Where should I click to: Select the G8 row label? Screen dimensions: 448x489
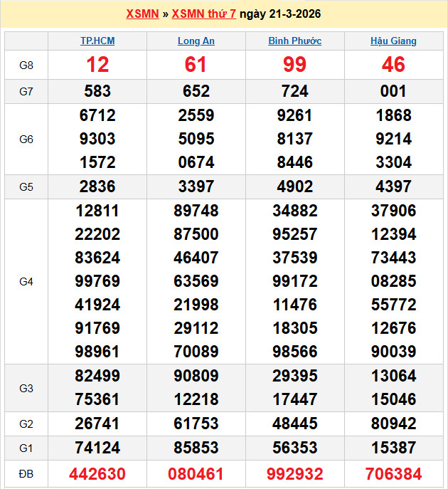[x=26, y=65]
